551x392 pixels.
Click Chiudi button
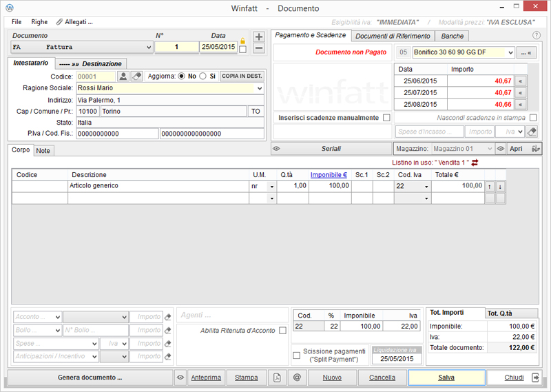pyautogui.click(x=514, y=378)
